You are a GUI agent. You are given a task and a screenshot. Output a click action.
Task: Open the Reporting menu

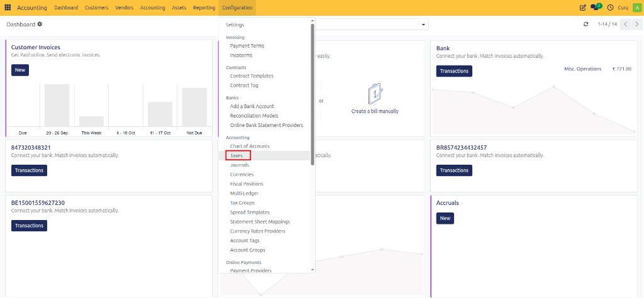[x=204, y=8]
